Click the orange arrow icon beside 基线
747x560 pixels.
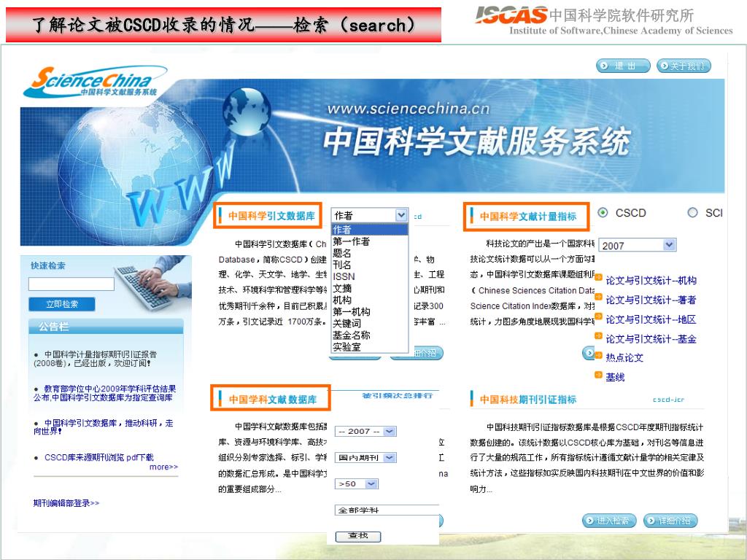coord(599,375)
